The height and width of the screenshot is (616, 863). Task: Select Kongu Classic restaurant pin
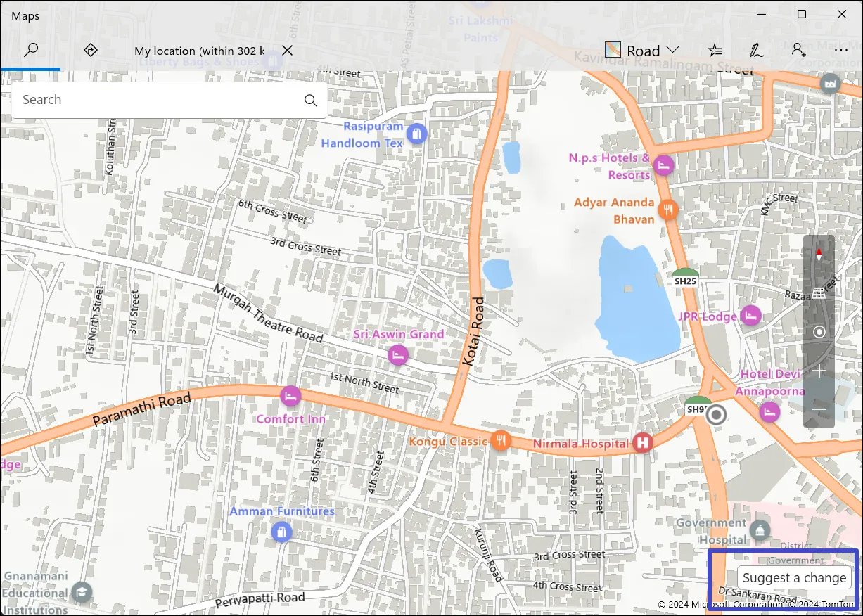(501, 441)
